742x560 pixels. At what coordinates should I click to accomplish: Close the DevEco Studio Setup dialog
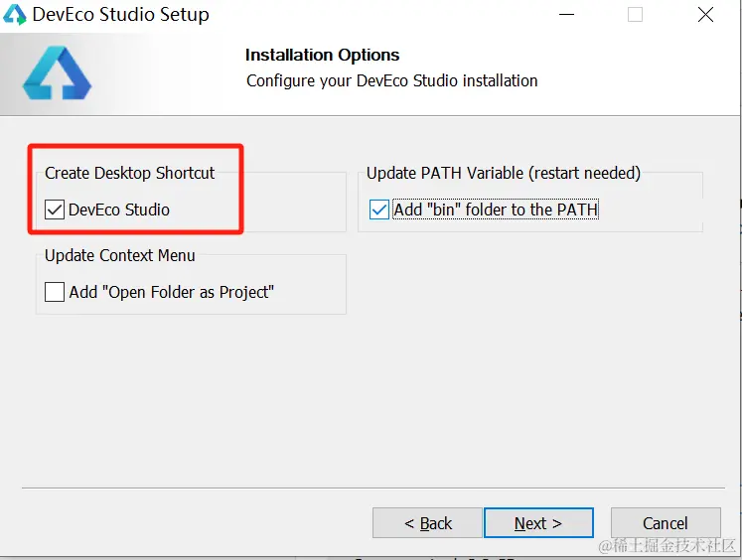(x=705, y=15)
